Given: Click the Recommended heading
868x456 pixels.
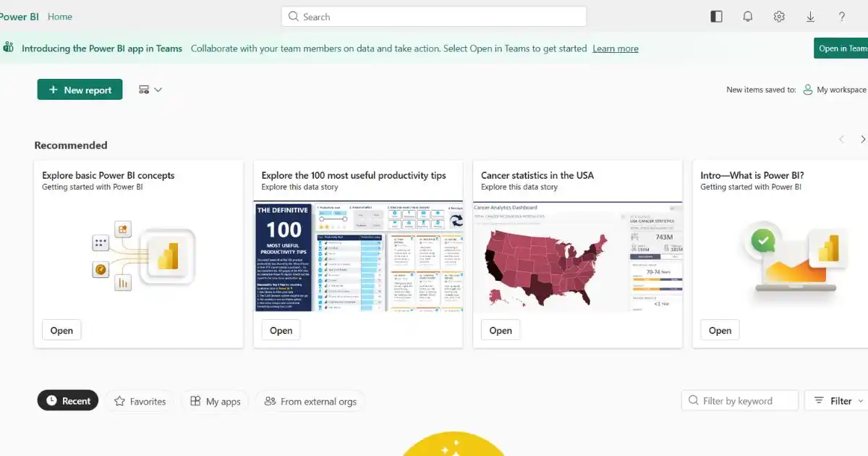Looking at the screenshot, I should [x=71, y=145].
